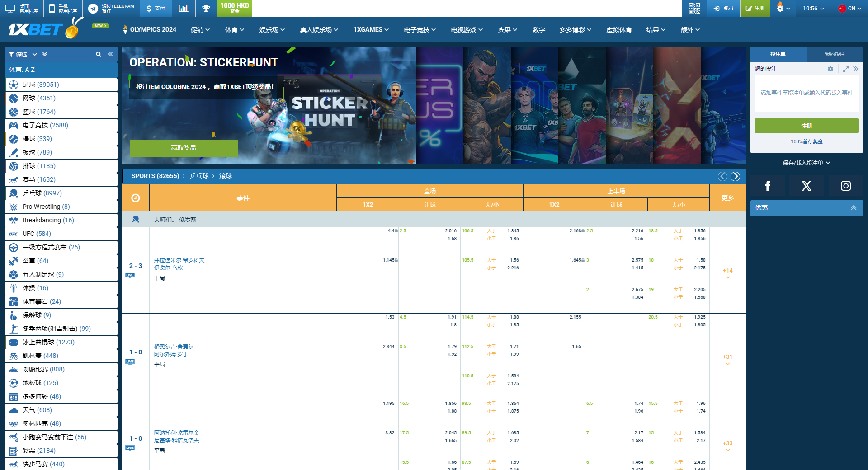This screenshot has width=868, height=470.
Task: Select 电子竞技 (2588) in sports list
Action: tap(61, 125)
